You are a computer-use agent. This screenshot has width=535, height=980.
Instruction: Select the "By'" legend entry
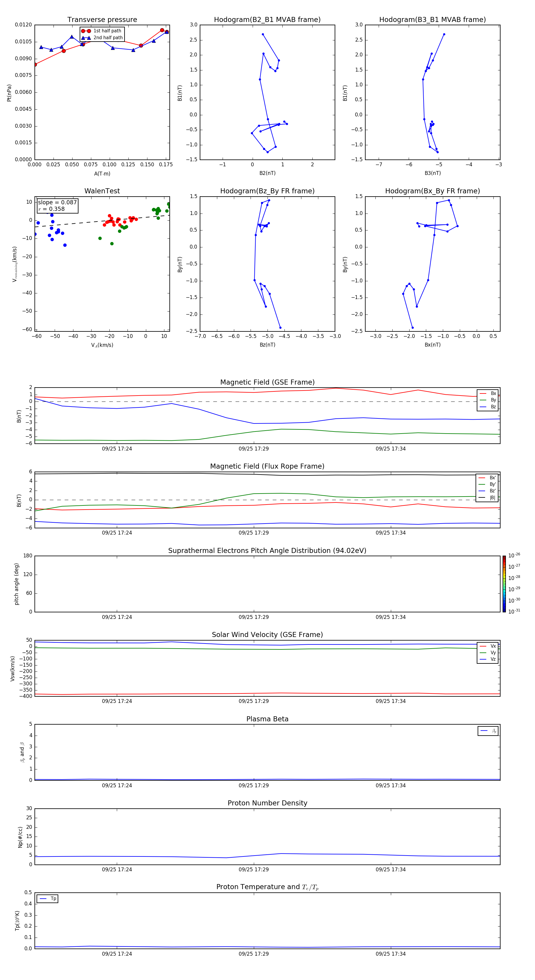487,484
